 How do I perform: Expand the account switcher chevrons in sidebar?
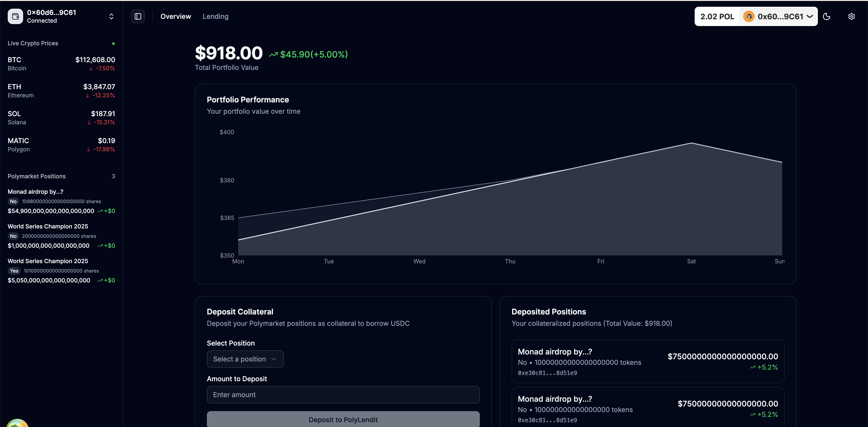pyautogui.click(x=111, y=16)
